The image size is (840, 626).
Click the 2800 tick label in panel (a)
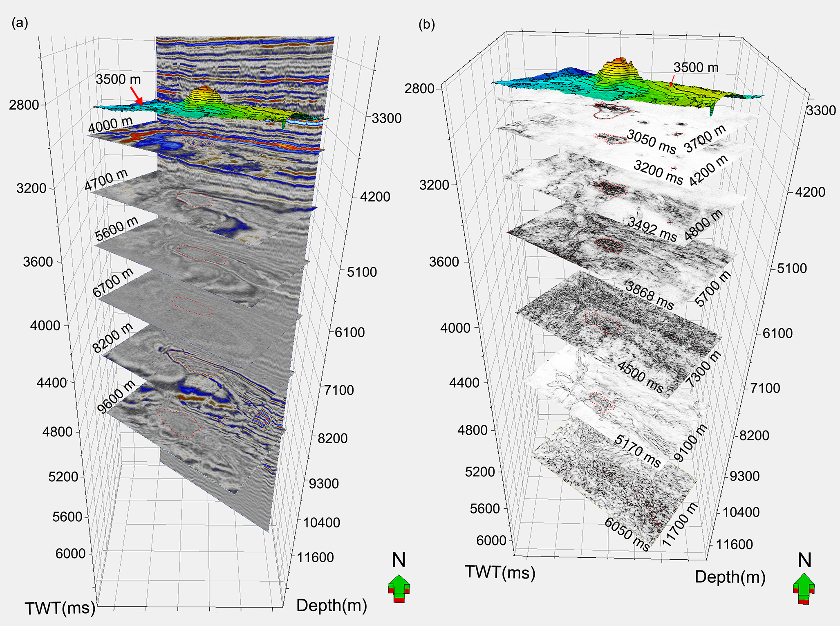pyautogui.click(x=24, y=105)
